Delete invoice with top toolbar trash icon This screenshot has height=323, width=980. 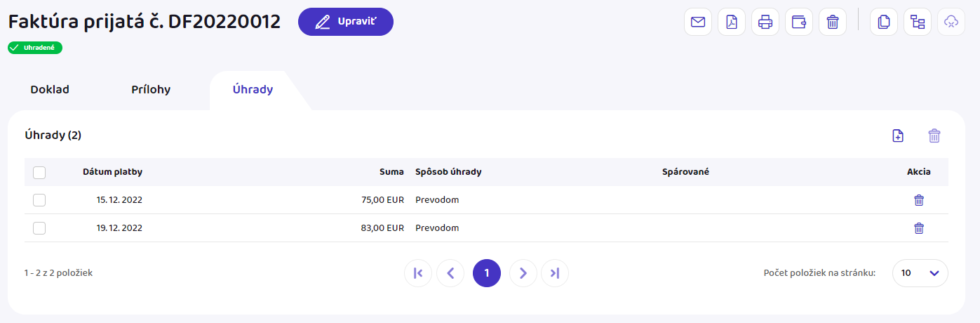pyautogui.click(x=832, y=22)
